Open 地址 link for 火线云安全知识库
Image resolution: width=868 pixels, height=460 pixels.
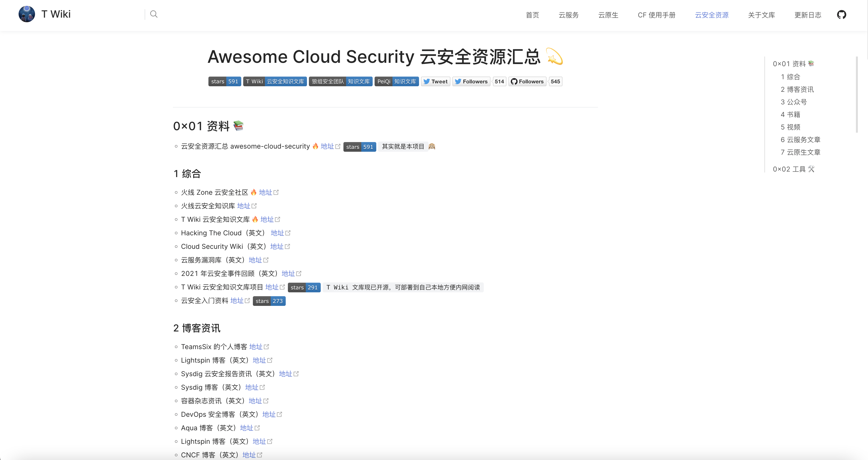point(247,206)
